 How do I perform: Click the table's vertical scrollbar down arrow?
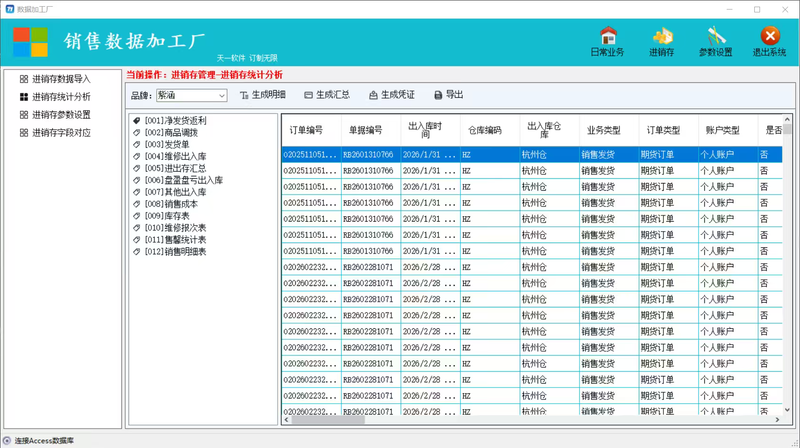click(787, 410)
